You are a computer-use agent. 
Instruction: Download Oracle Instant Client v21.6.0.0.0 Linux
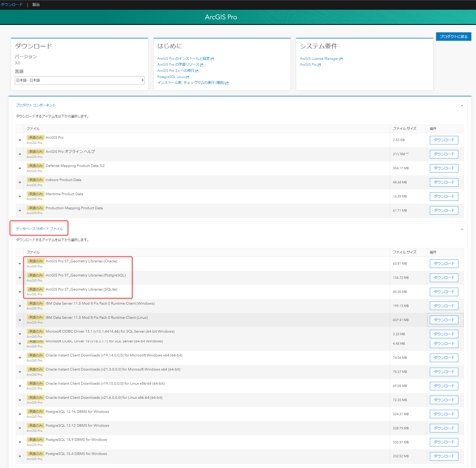click(x=444, y=400)
